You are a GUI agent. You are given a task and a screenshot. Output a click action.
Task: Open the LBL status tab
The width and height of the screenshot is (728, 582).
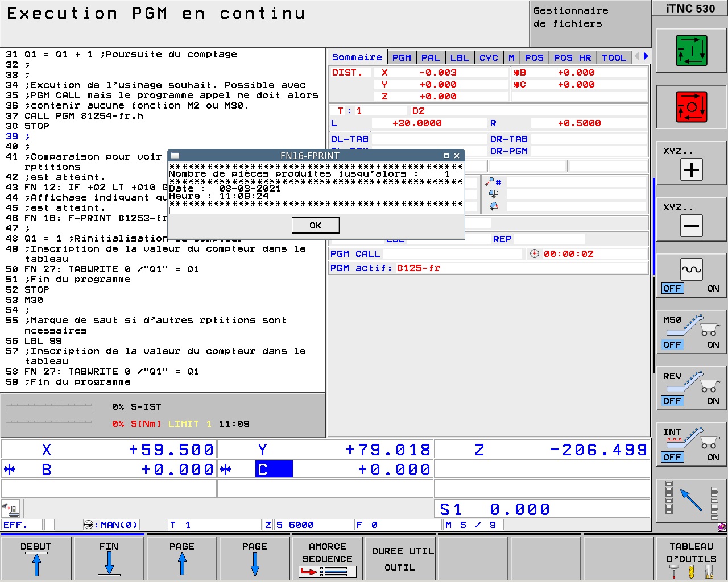click(460, 57)
